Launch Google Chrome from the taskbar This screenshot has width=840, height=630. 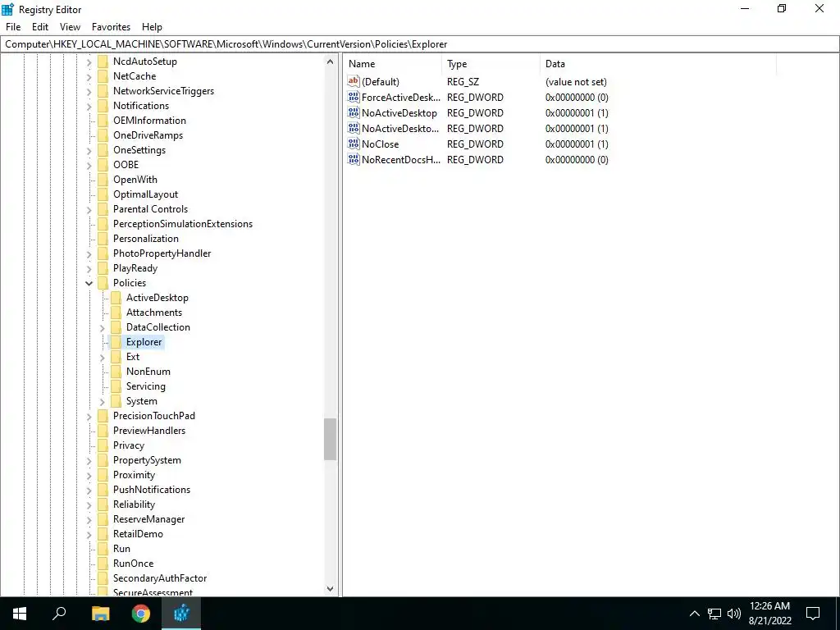[x=141, y=614]
